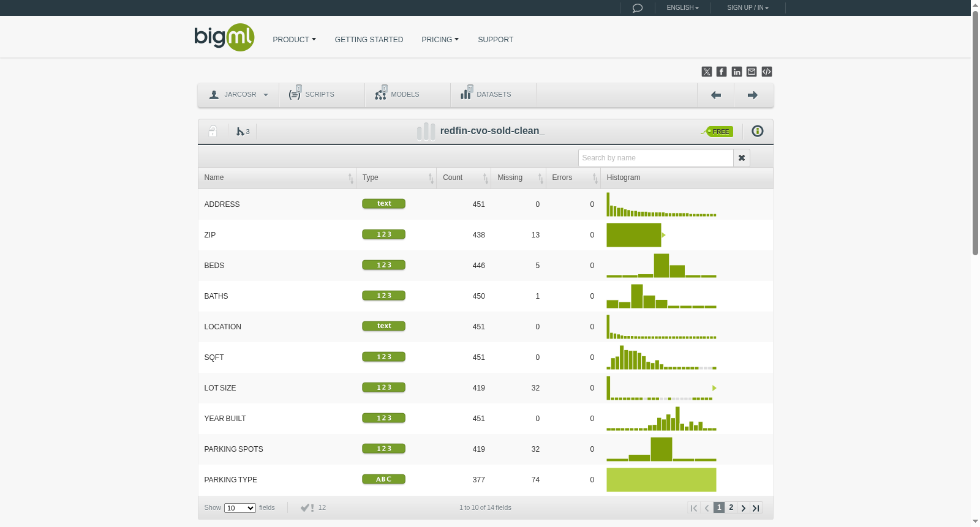
Task: Open embed code icon
Action: click(767, 72)
